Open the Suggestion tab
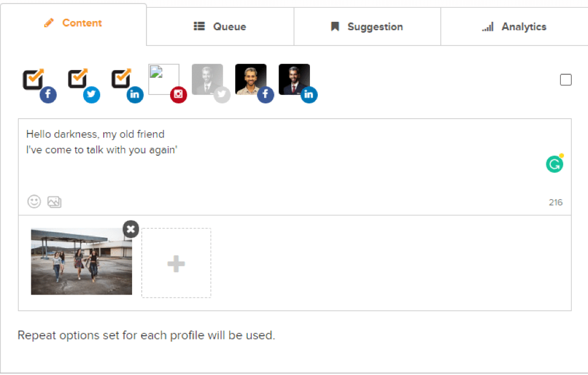Screen dimensions: 588x375 pyautogui.click(x=367, y=27)
